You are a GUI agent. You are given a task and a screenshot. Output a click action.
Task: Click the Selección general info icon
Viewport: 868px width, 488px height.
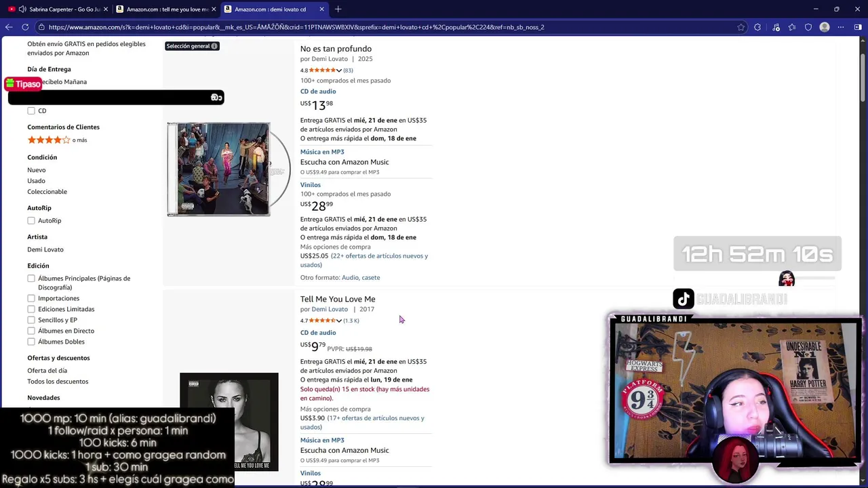coord(214,46)
